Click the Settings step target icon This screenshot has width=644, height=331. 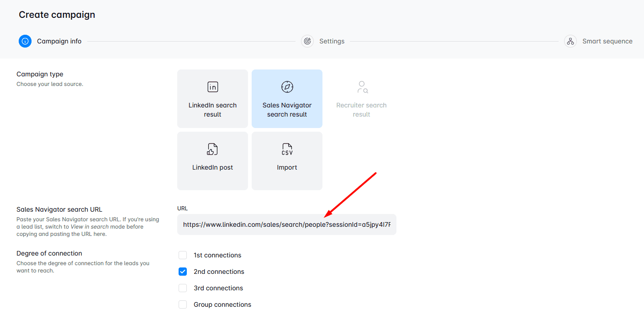pos(307,41)
